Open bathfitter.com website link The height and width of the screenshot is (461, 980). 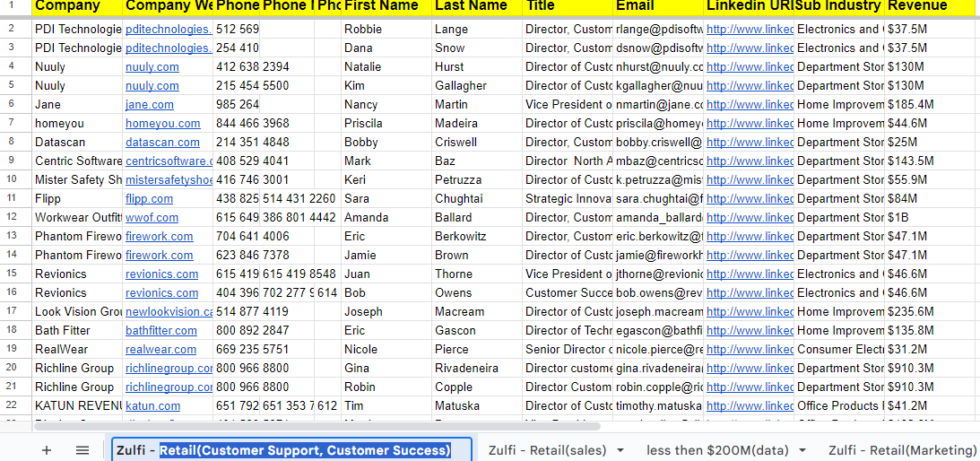tap(160, 330)
